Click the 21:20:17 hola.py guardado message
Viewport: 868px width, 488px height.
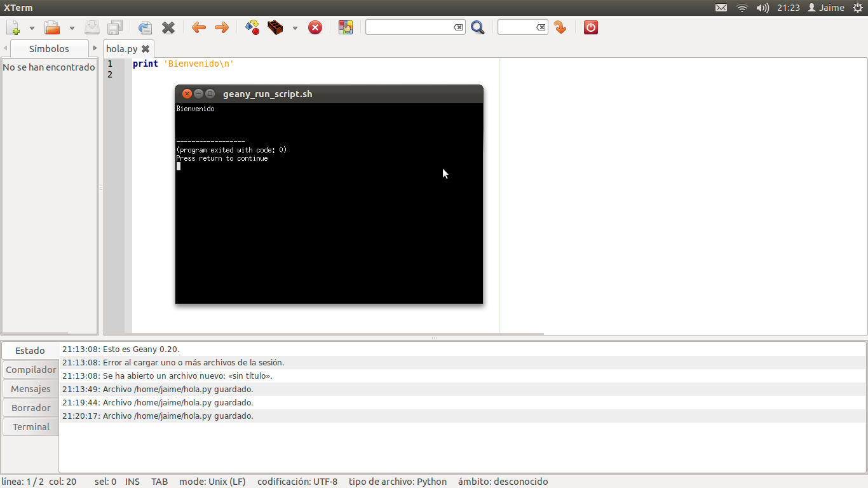(158, 416)
